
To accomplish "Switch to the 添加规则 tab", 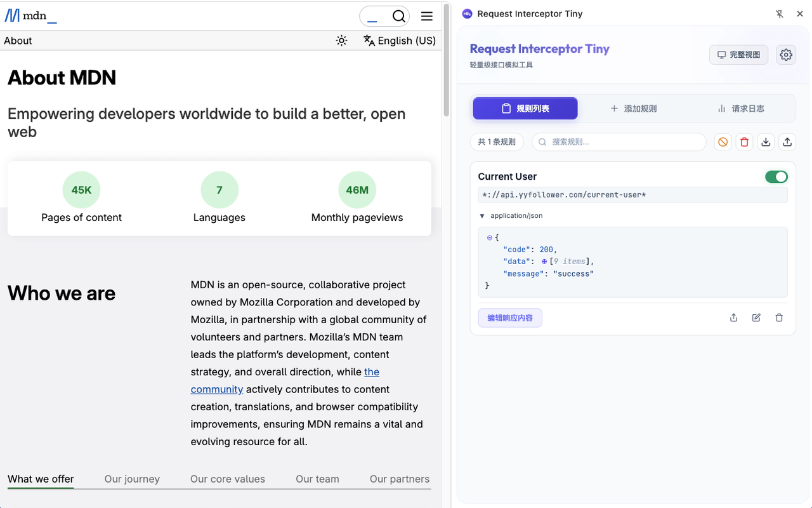I will click(x=633, y=109).
